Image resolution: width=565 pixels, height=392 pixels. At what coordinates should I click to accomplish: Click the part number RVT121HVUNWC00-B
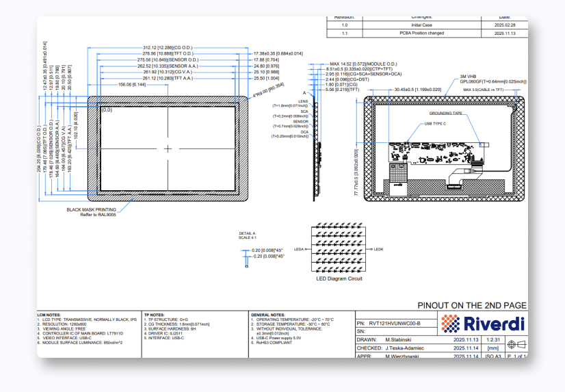pyautogui.click(x=397, y=323)
